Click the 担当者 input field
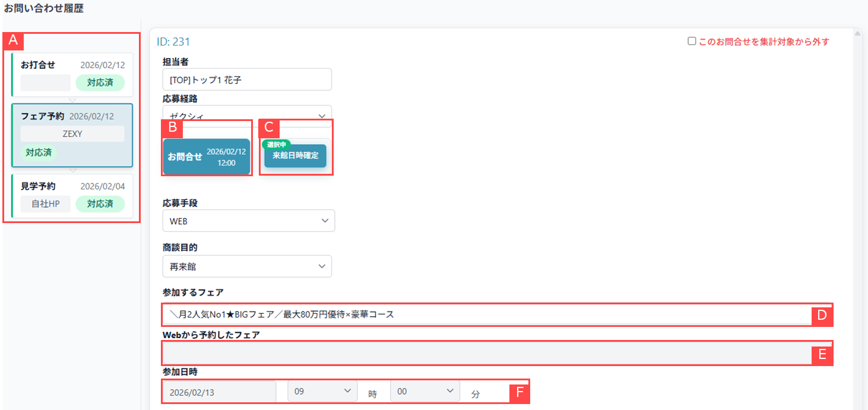The image size is (868, 410). (246, 80)
